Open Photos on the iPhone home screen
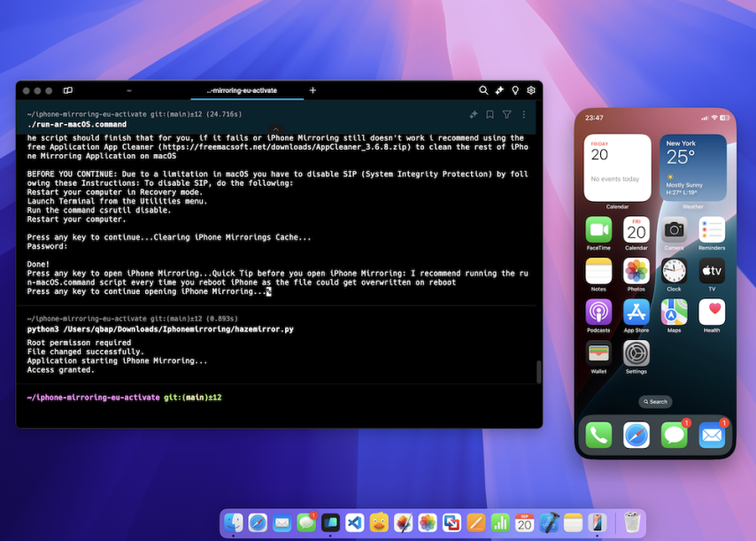The image size is (756, 541). click(636, 271)
